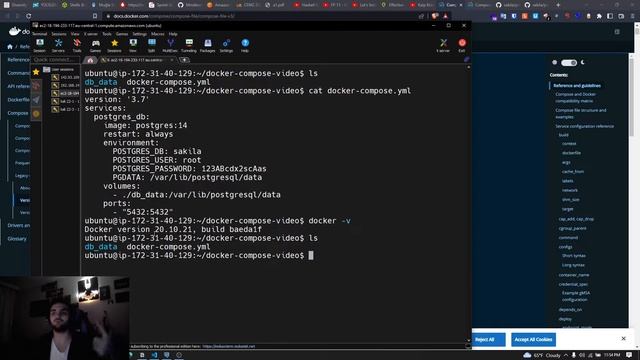Image resolution: width=640 pixels, height=360 pixels.
Task: Jump to container_name contents entry
Action: tap(573, 275)
